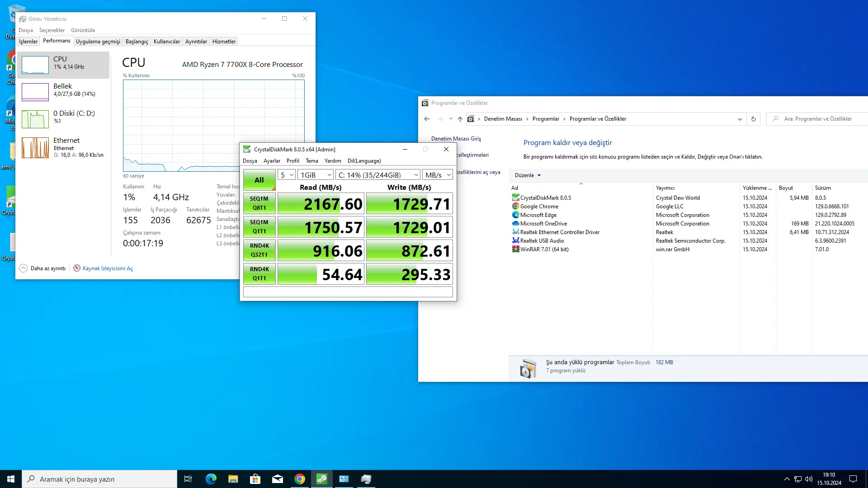Open Microsoft Store from the taskbar
This screenshot has width=868, height=488.
[x=255, y=479]
